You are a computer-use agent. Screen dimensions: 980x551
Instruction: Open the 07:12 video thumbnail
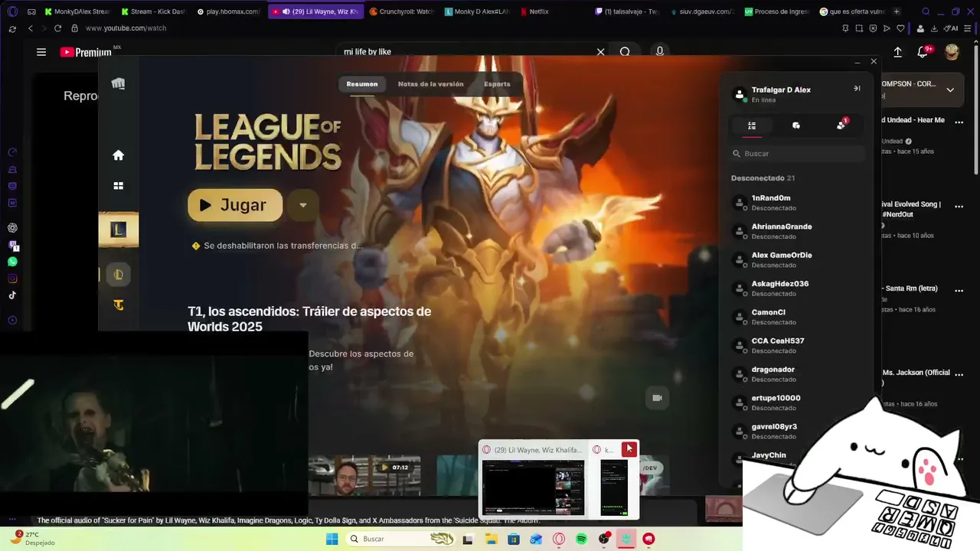(x=365, y=475)
